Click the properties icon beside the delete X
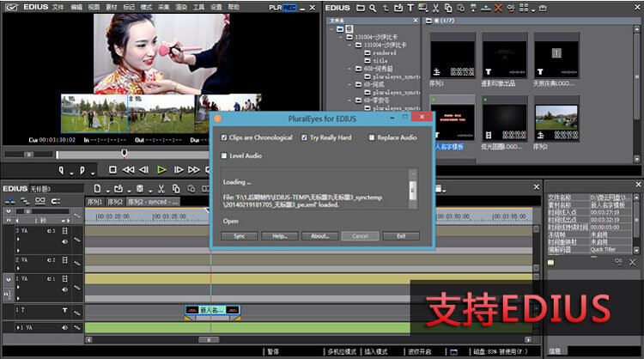The height and width of the screenshot is (359, 644). (x=511, y=8)
